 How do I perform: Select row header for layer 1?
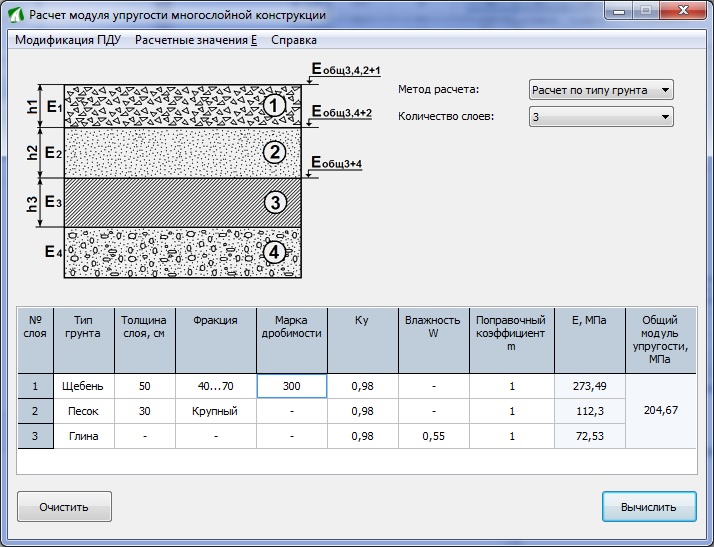click(36, 386)
